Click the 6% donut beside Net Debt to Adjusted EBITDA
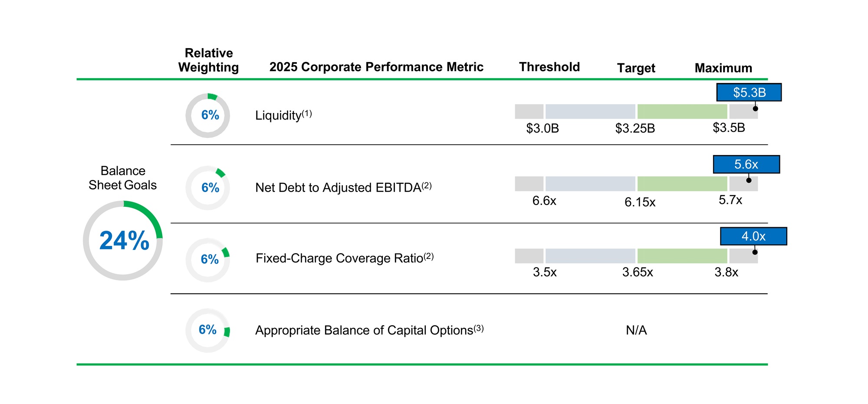 point(208,188)
